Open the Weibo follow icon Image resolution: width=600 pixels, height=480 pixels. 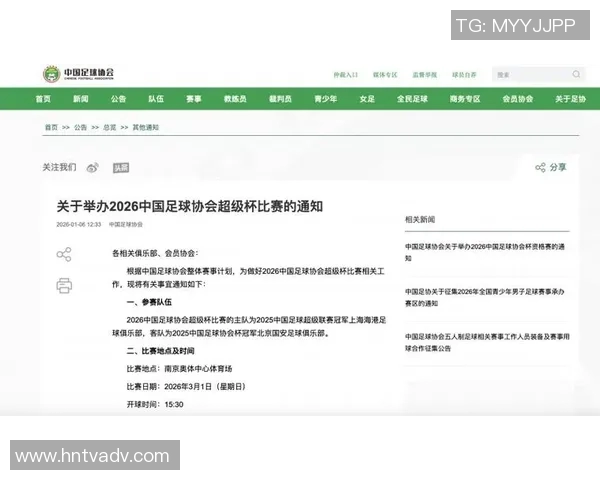93,168
